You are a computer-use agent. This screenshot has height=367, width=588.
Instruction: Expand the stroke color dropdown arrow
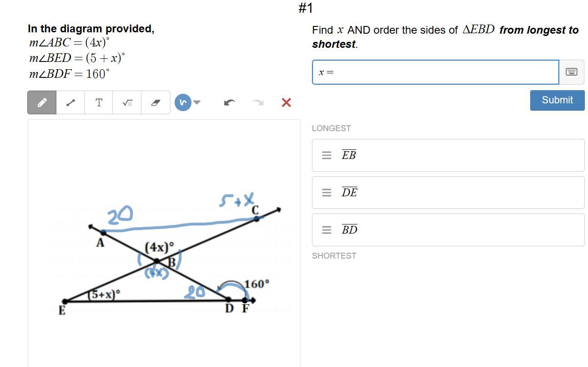pos(197,102)
